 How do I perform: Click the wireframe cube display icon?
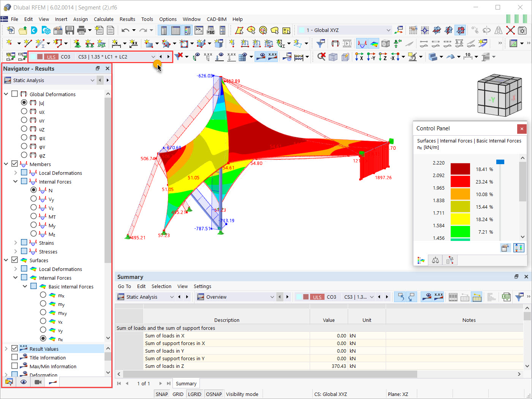pyautogui.click(x=333, y=57)
